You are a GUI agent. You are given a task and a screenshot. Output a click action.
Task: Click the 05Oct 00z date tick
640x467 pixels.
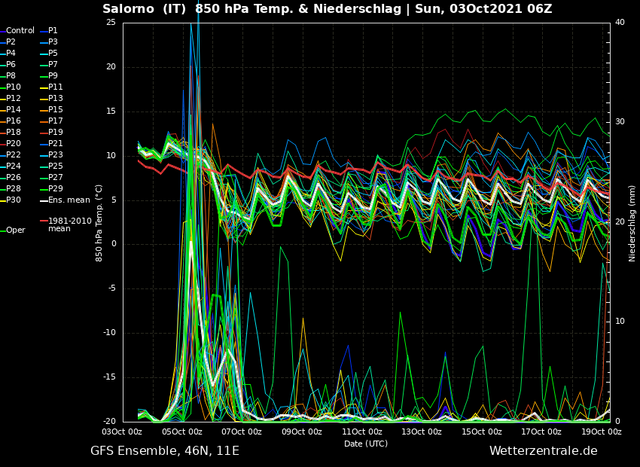pos(183,431)
